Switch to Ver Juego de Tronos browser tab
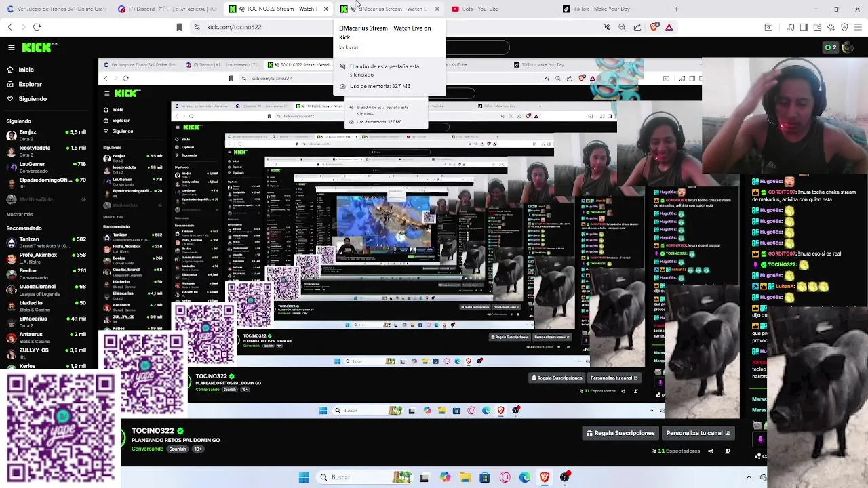The height and width of the screenshot is (488, 868). coord(56,9)
